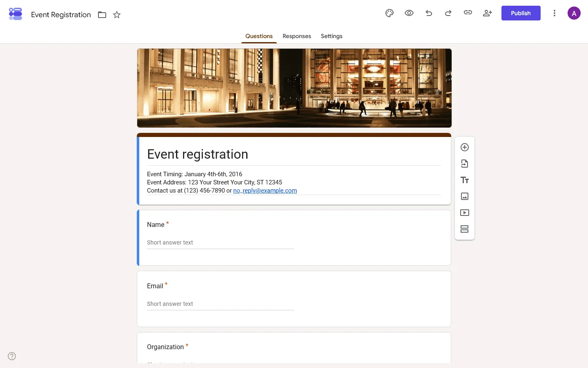Open the Google Forms home icon
Image resolution: width=588 pixels, height=368 pixels.
16,14
